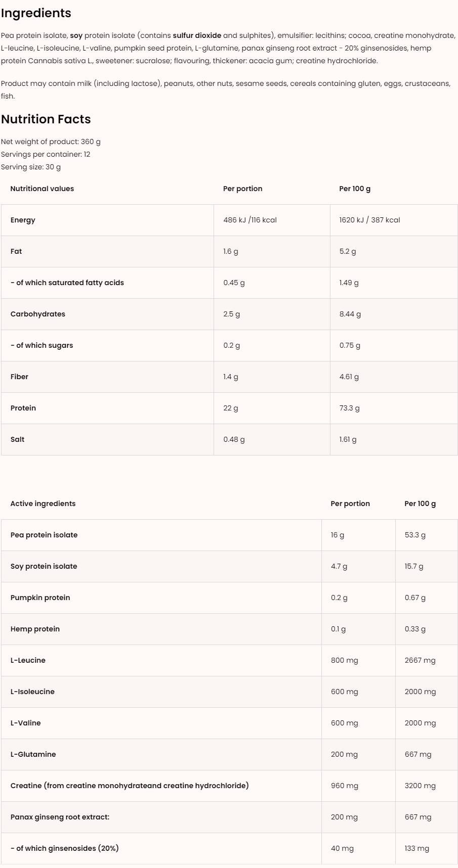The image size is (458, 868).
Task: Click the L-Glutamine row label
Action: (x=33, y=754)
